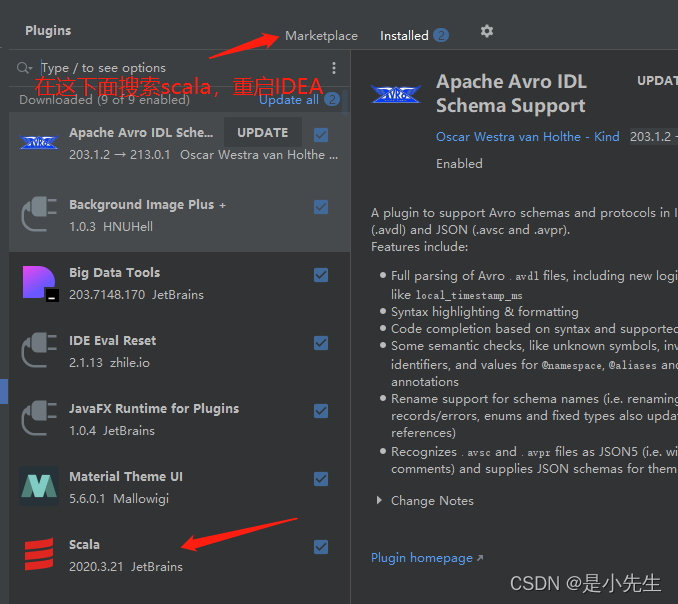Select Background Image Plus + row name
This screenshot has height=604, width=678.
pyautogui.click(x=147, y=205)
